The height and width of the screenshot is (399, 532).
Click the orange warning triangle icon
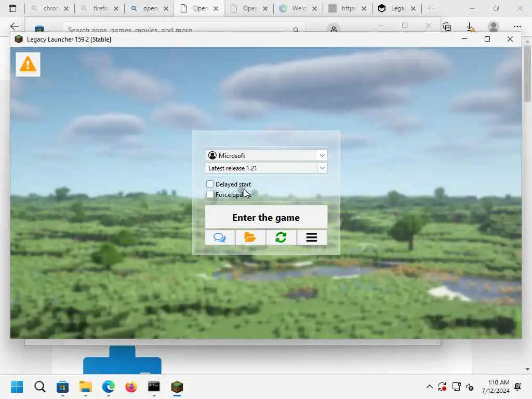coord(28,64)
